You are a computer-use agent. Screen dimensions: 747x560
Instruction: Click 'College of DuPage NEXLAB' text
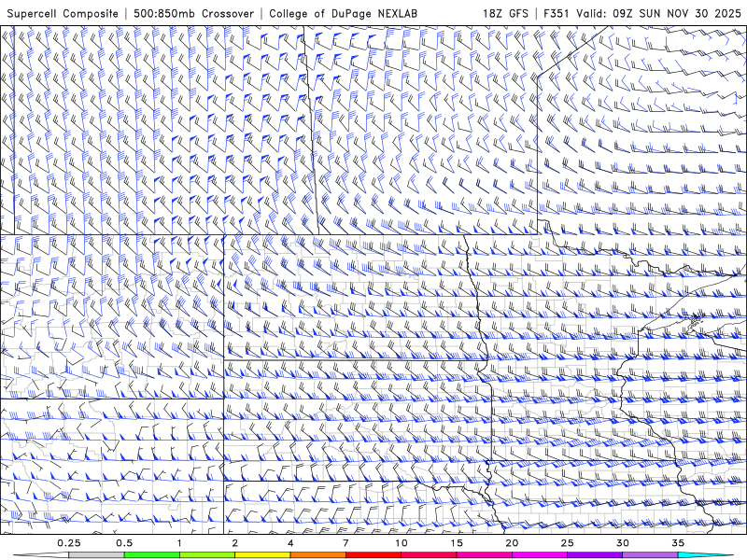coord(343,13)
